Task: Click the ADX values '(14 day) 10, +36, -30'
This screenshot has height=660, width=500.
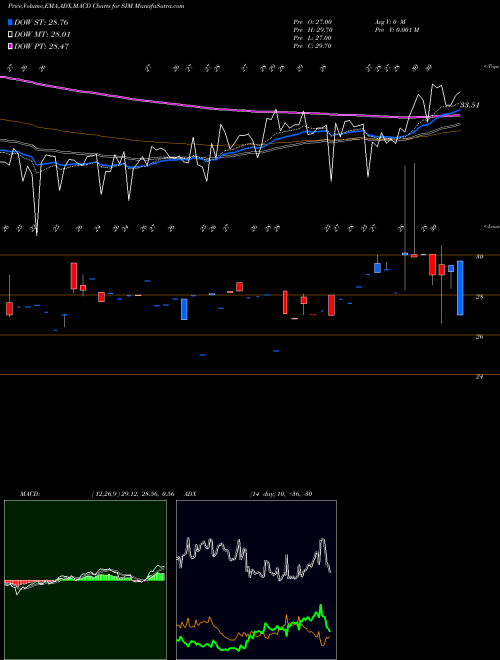Action: coord(281,494)
